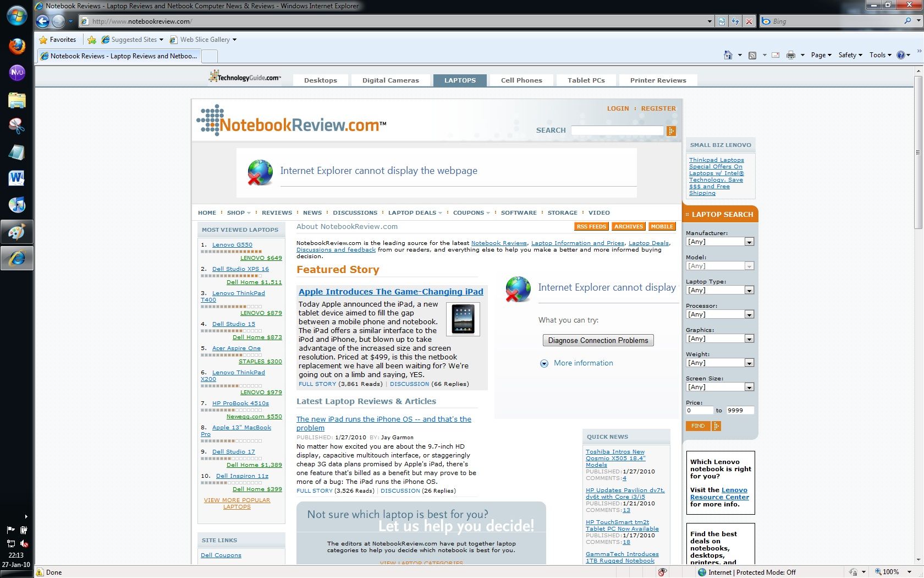Image resolution: width=924 pixels, height=578 pixels.
Task: Open the Apple Introduces The Game-Changing iPad link
Action: (x=391, y=292)
